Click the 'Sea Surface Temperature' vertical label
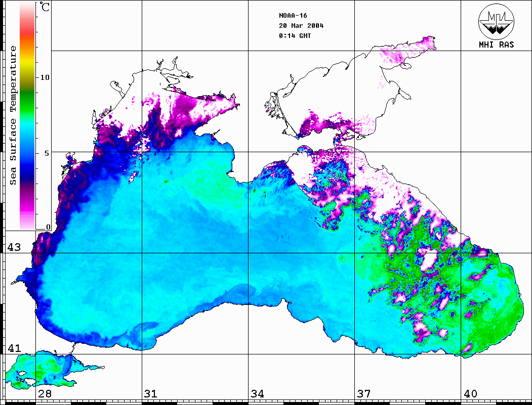Image resolution: width=532 pixels, height=405 pixels. coord(13,116)
